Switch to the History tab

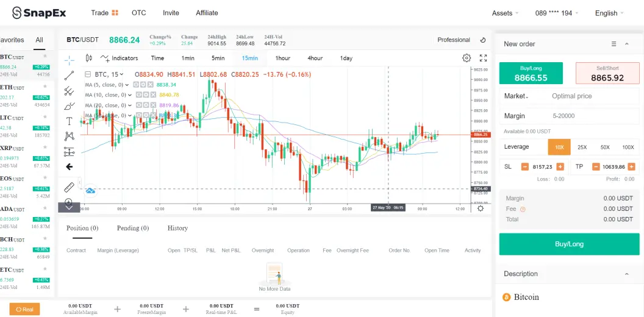(x=177, y=229)
